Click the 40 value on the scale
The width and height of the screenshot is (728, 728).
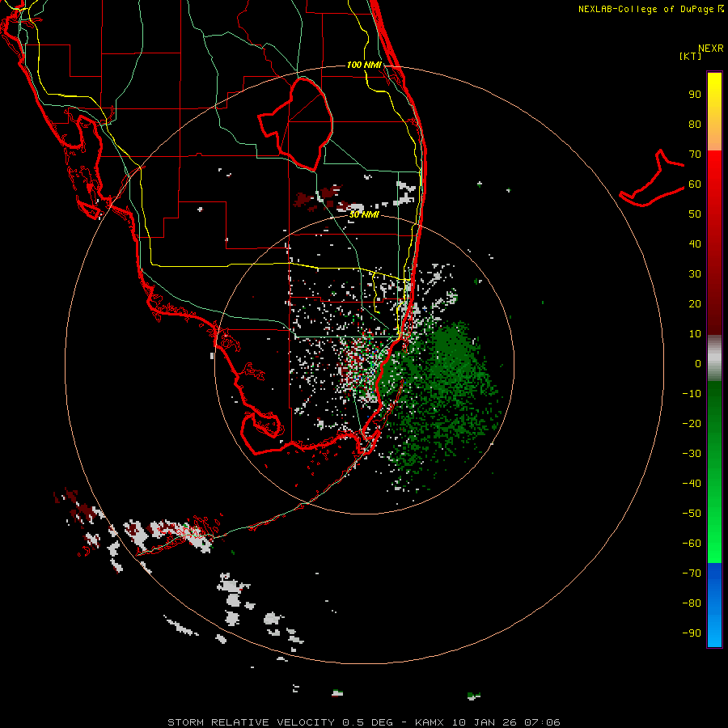(x=695, y=243)
